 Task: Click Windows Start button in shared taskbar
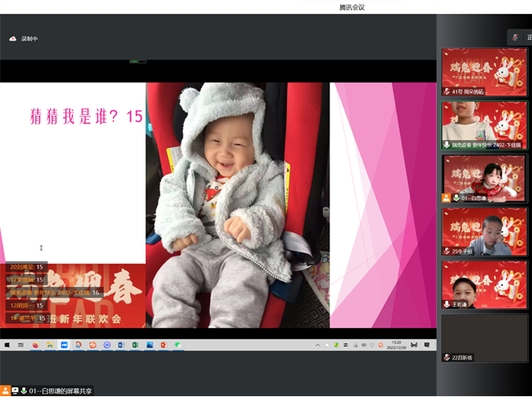coord(7,345)
